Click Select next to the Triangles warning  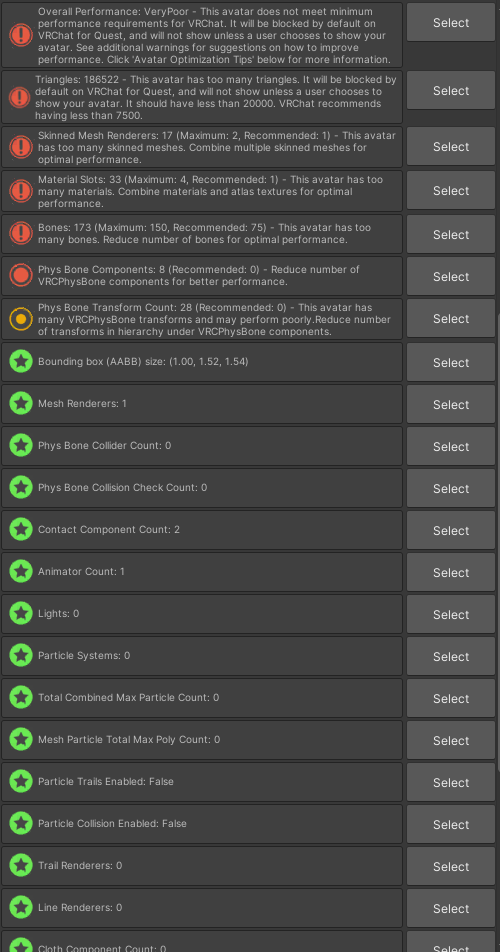pyautogui.click(x=451, y=90)
